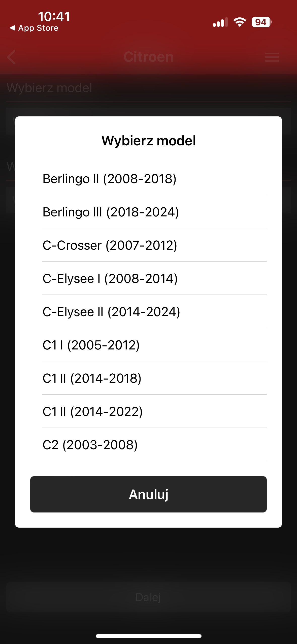
Task: Tap the Citroen page title
Action: 148,57
